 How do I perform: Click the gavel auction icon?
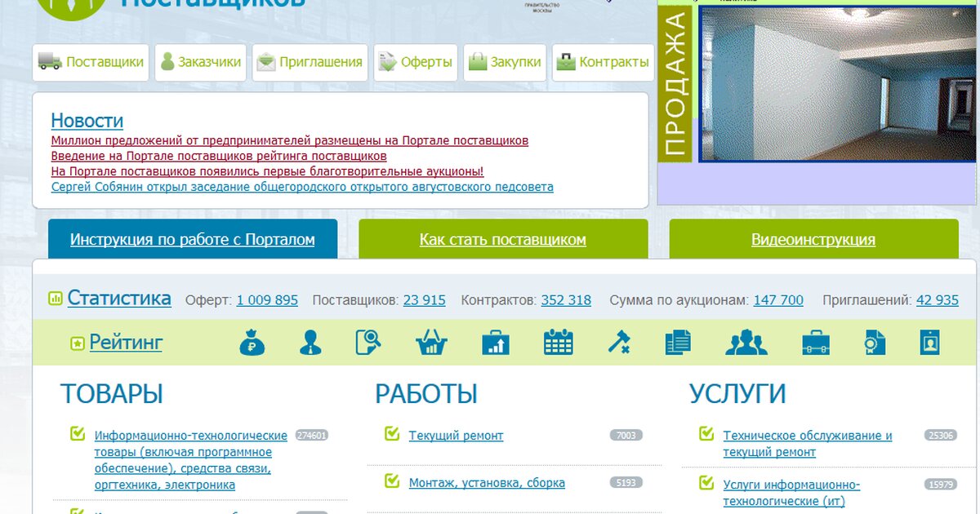[x=619, y=342]
